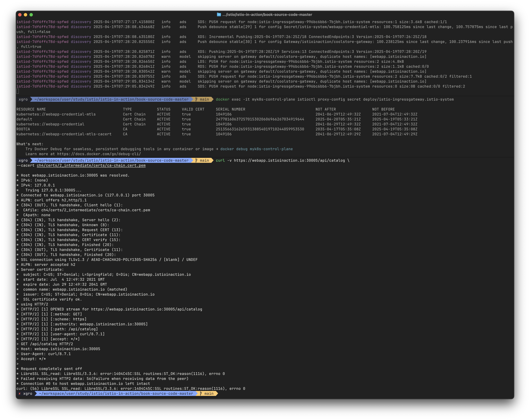Click the 'TLS handshake, Server hello (2)' line
Viewport: 530px width, 420px height.
68,220
